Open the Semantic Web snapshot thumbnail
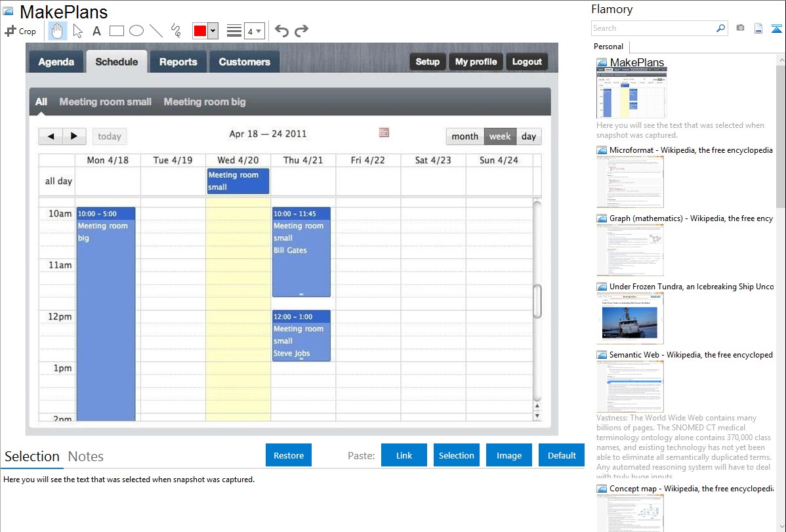The image size is (786, 532). 630,386
